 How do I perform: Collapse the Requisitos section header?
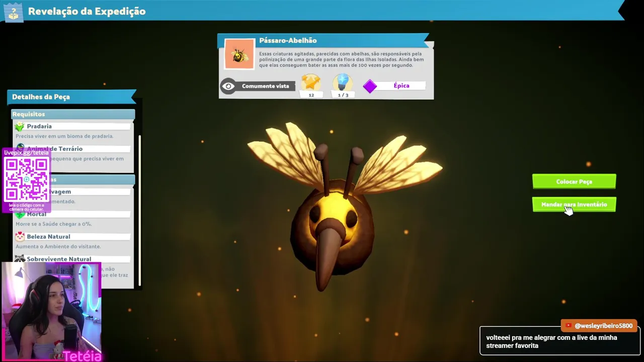point(73,114)
